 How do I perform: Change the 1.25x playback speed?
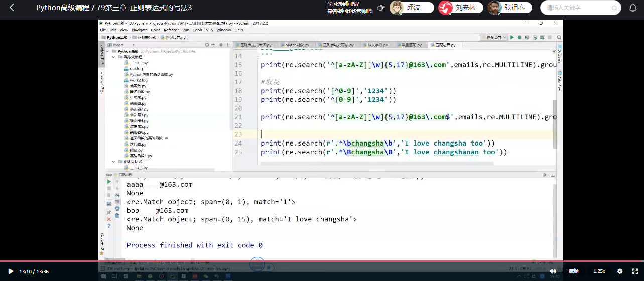point(599,271)
